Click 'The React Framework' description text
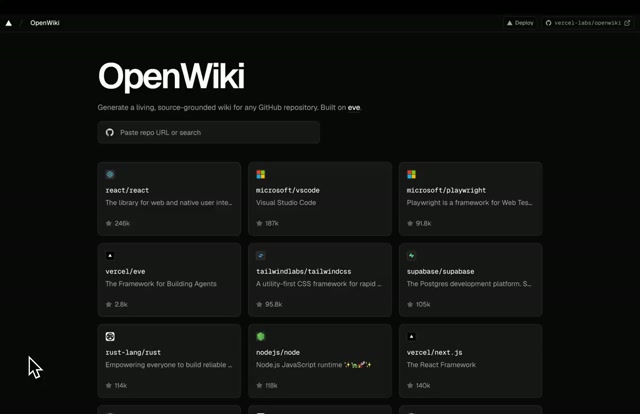 [x=441, y=365]
